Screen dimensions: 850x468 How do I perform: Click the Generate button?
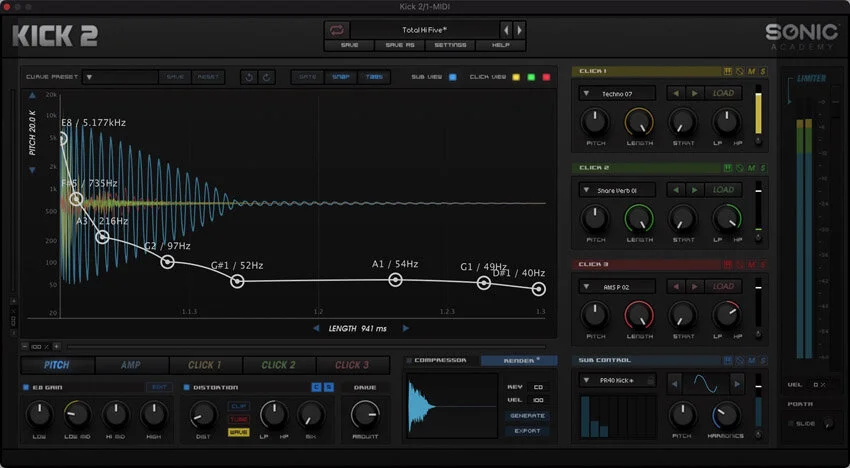tap(527, 416)
